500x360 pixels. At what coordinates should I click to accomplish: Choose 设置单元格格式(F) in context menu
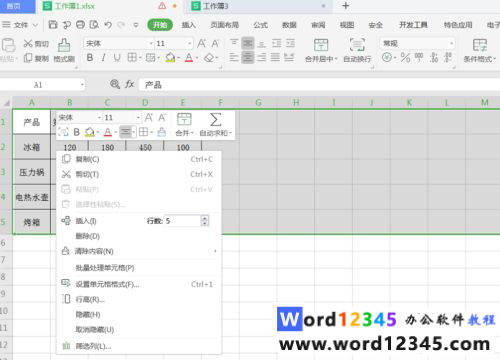point(139,284)
